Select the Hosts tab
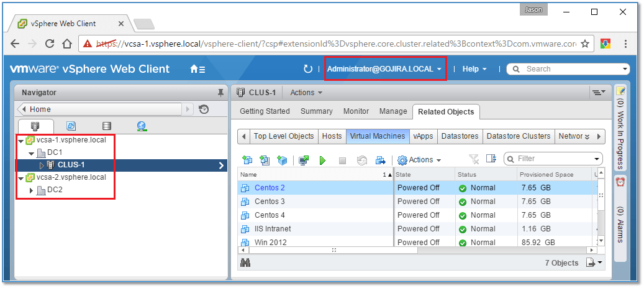Image resolution: width=644 pixels, height=288 pixels. 332,136
